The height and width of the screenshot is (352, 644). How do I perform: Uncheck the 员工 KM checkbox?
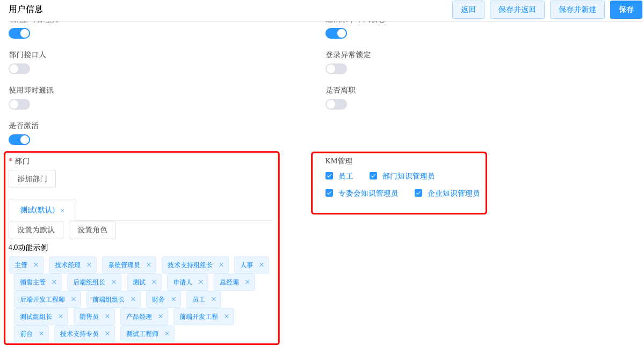click(329, 176)
